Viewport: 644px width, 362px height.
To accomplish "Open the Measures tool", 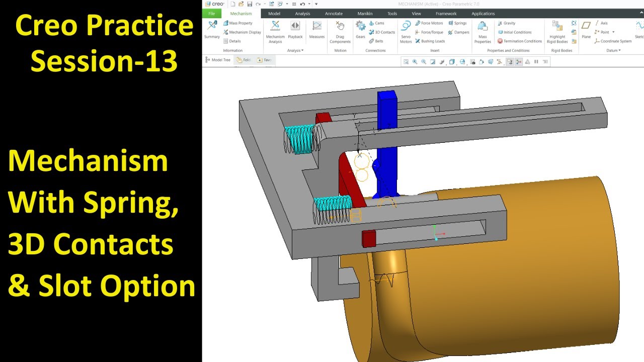I will click(317, 29).
